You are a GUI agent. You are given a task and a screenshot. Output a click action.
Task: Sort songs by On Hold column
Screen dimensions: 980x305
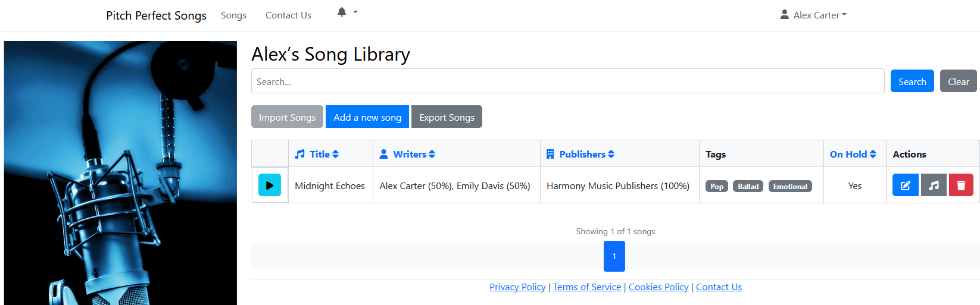click(853, 154)
